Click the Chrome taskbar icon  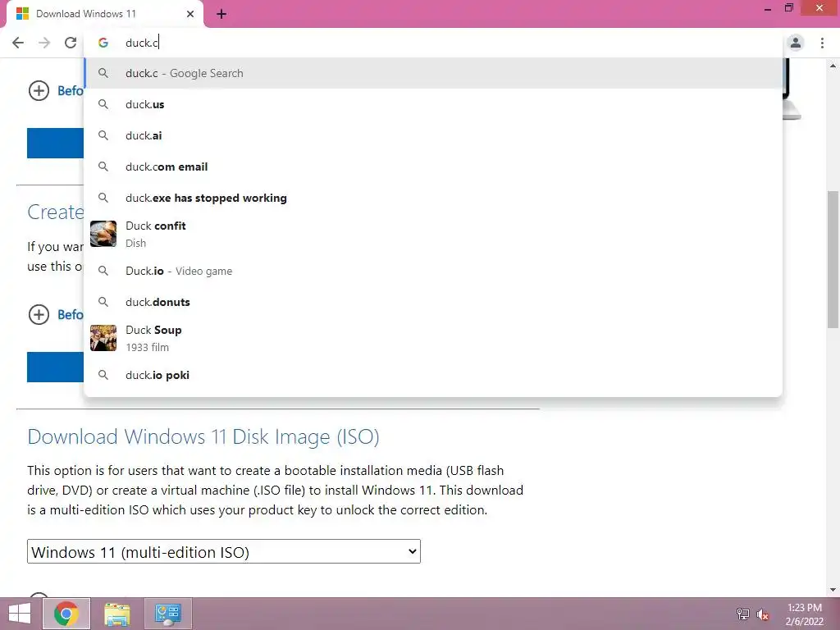click(66, 614)
